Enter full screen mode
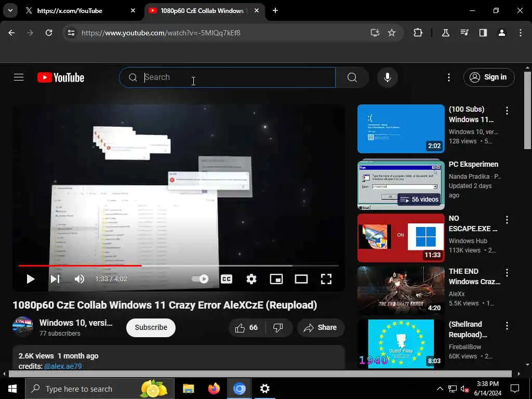Viewport: 532px width, 399px height. click(326, 279)
